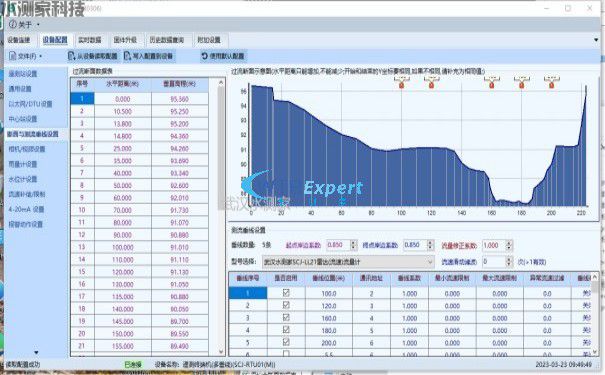605x375 pixels.
Task: Click the 流量修正系数 value field 1.000
Action: [494, 245]
